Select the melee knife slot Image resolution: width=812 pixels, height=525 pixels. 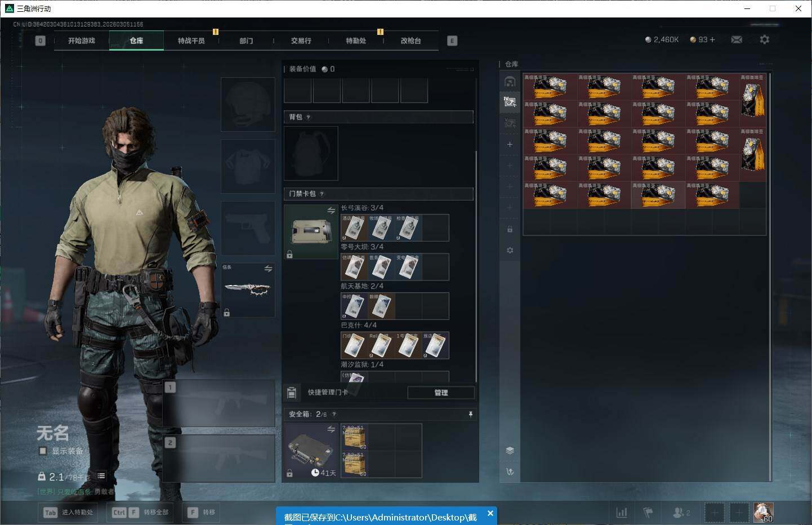[248, 290]
